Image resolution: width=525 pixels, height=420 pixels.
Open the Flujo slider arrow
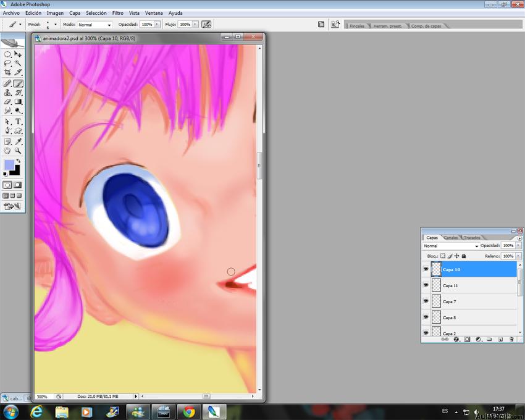(195, 25)
